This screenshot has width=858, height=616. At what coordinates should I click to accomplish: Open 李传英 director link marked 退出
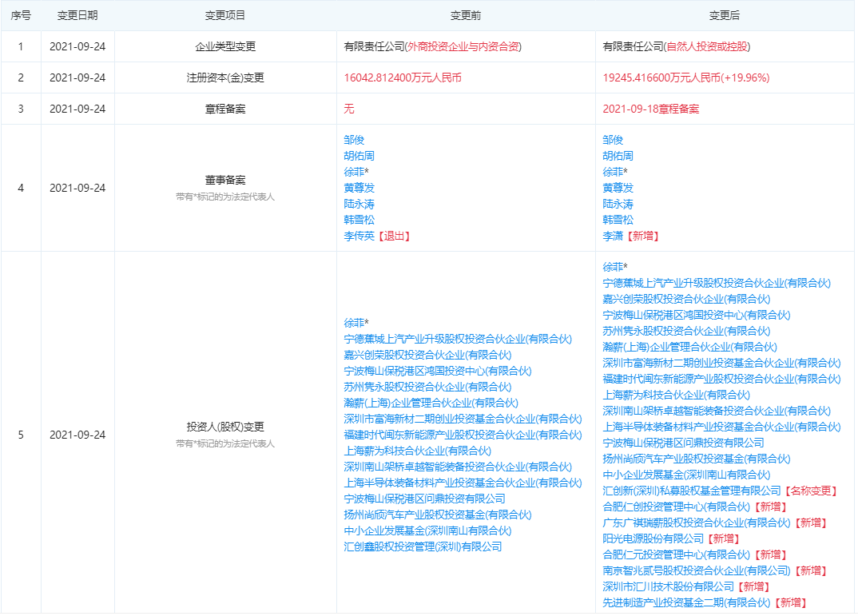pos(359,236)
